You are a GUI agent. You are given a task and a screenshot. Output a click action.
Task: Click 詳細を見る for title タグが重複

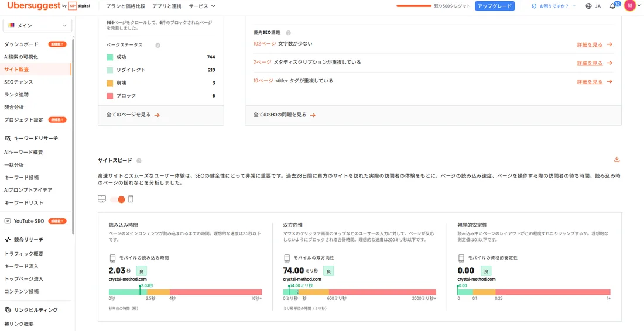(590, 82)
